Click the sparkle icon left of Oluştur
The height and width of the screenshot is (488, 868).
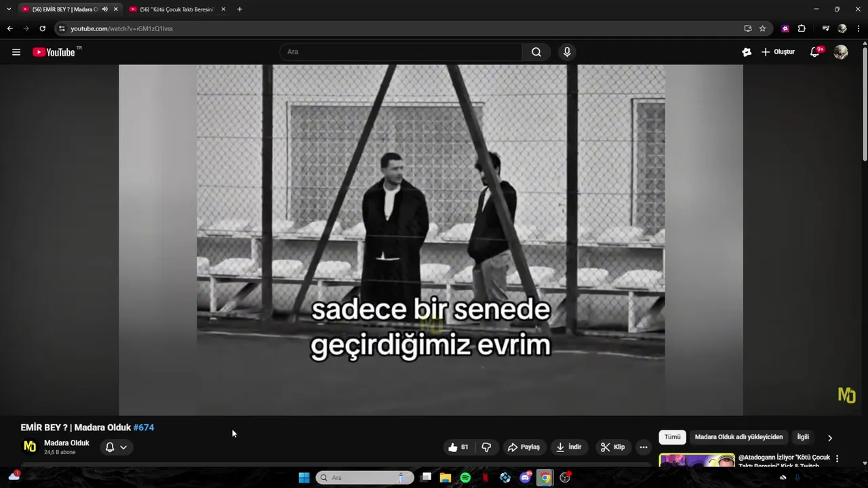[x=747, y=52]
